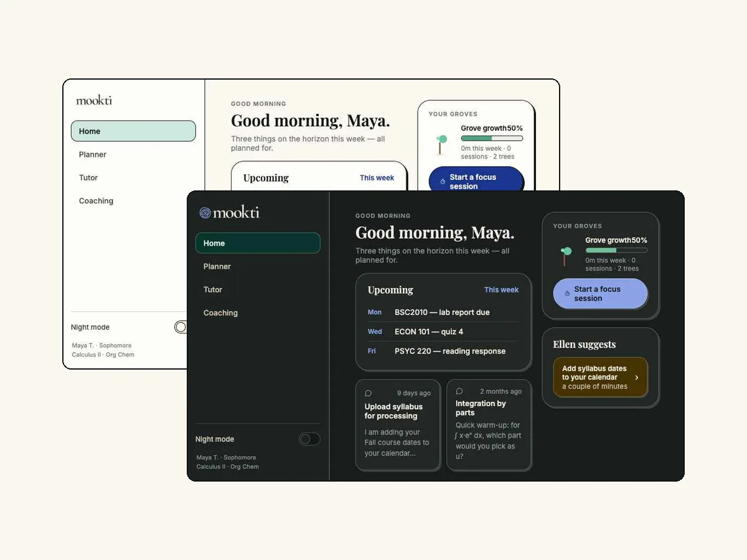Toggle Night mode switch in dark window
The height and width of the screenshot is (560, 747).
[x=309, y=439]
